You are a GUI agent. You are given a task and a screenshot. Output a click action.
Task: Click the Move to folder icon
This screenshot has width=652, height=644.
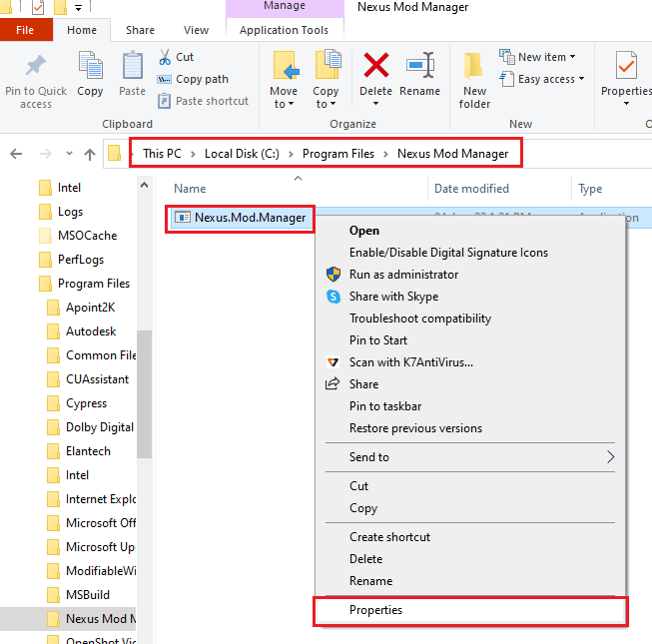pos(286,65)
